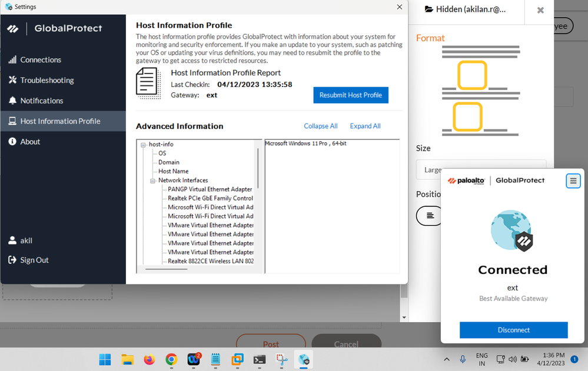588x371 pixels.
Task: Click the left-align Position button
Action: pos(430,216)
